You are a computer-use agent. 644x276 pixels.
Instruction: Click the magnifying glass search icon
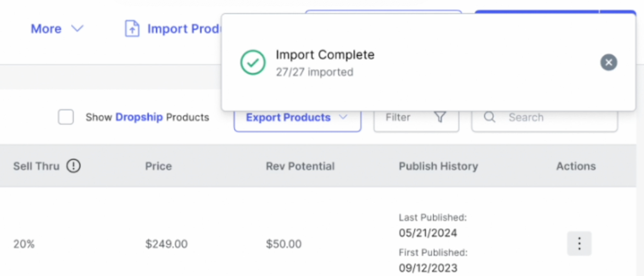490,118
